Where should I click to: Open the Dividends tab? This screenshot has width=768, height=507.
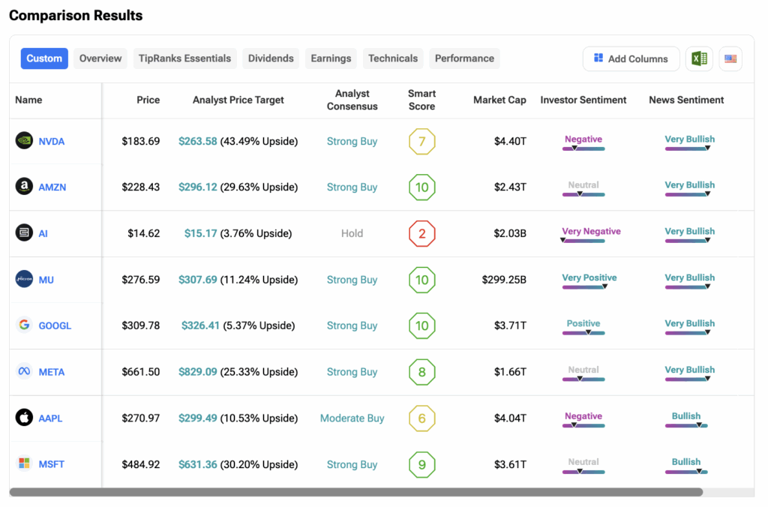pos(271,59)
